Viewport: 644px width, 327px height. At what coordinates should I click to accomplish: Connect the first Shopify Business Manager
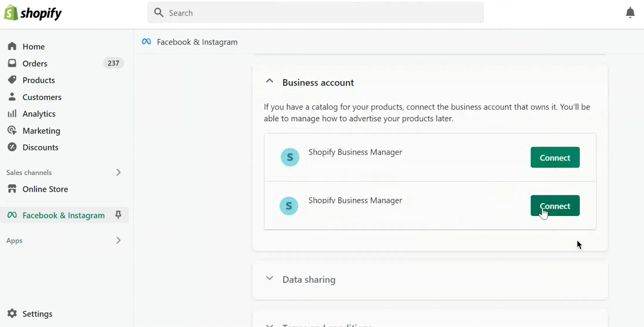pyautogui.click(x=555, y=157)
